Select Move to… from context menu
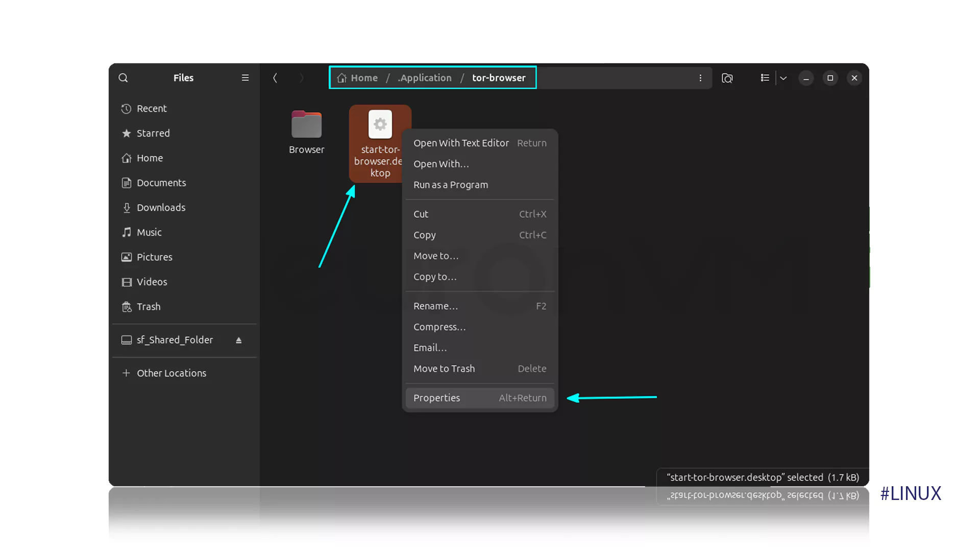This screenshot has width=980, height=551. pos(480,256)
